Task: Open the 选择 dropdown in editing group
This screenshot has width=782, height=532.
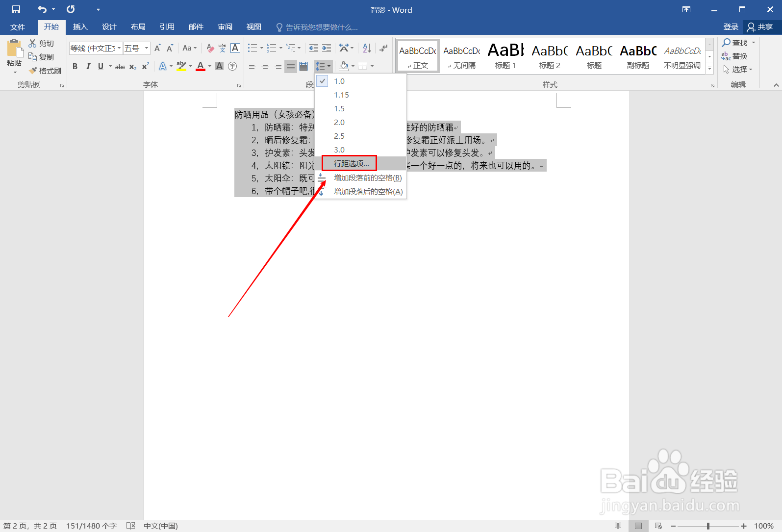Action: (x=738, y=70)
